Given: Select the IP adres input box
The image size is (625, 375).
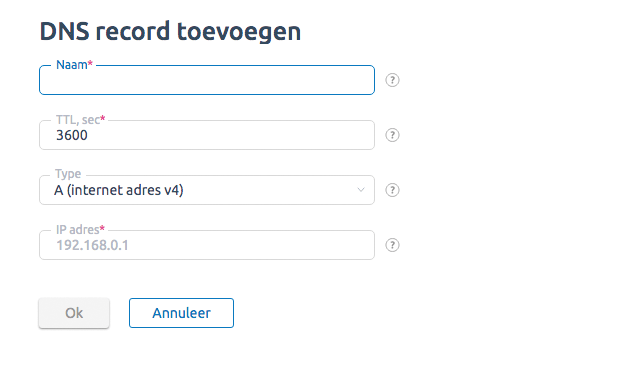Looking at the screenshot, I should point(207,245).
